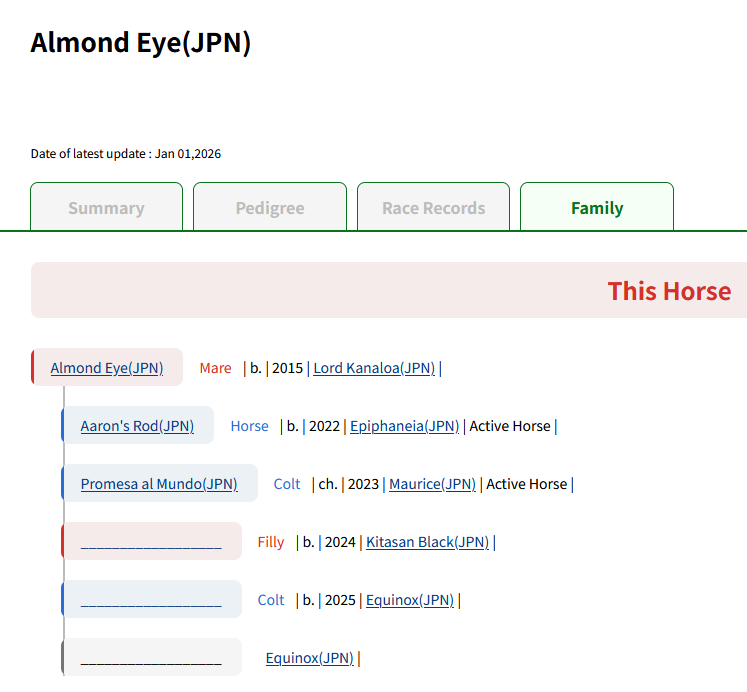Click the 'Date of latest update' text
This screenshot has height=692, width=747.
click(126, 154)
